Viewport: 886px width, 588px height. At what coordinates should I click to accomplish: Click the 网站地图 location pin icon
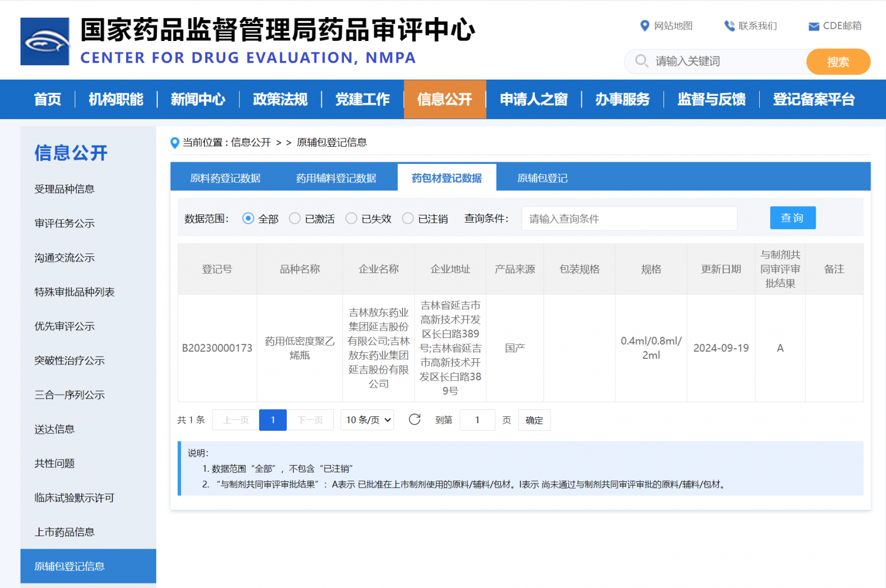coord(645,26)
